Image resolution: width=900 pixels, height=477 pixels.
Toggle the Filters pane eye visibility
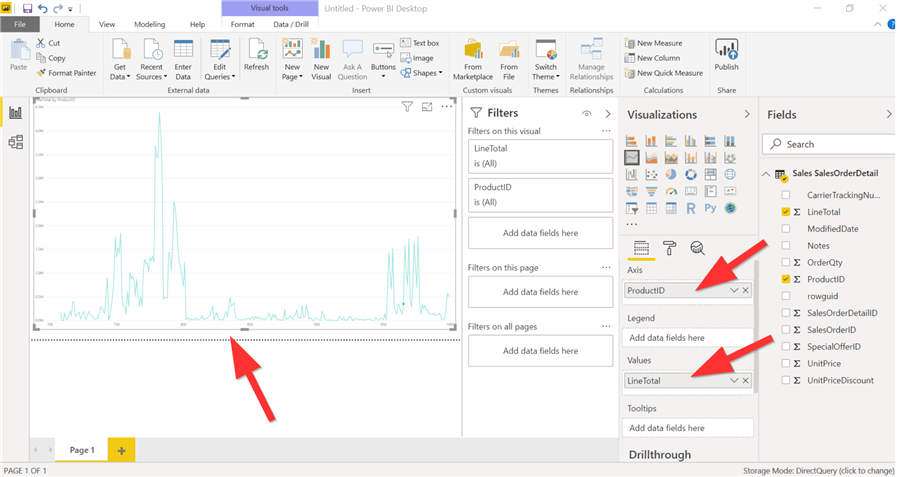(586, 114)
